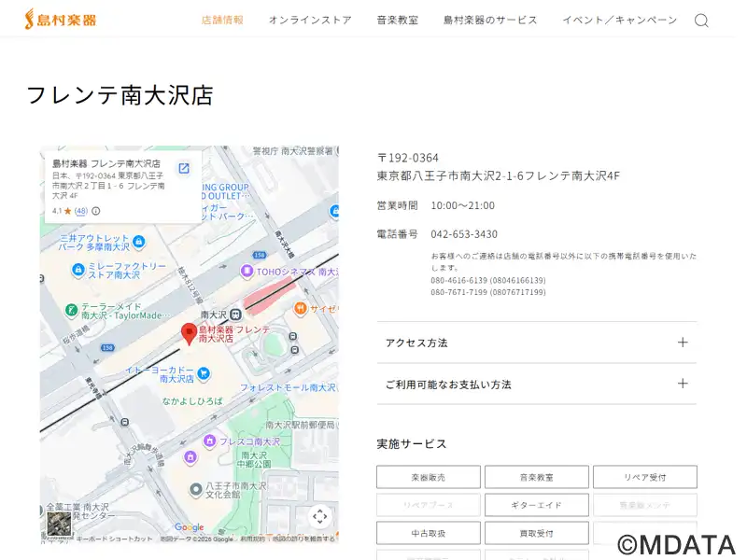
Task: Toggle the satellite imagery thumbnail on map
Action: pyautogui.click(x=58, y=523)
